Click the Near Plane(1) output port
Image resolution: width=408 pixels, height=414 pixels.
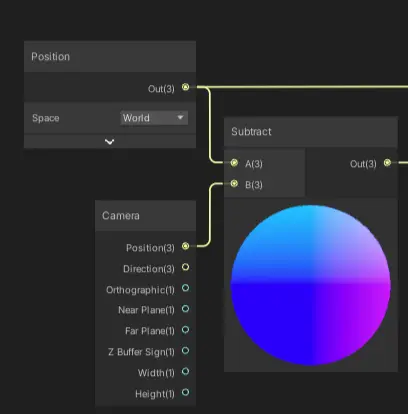pyautogui.click(x=186, y=309)
